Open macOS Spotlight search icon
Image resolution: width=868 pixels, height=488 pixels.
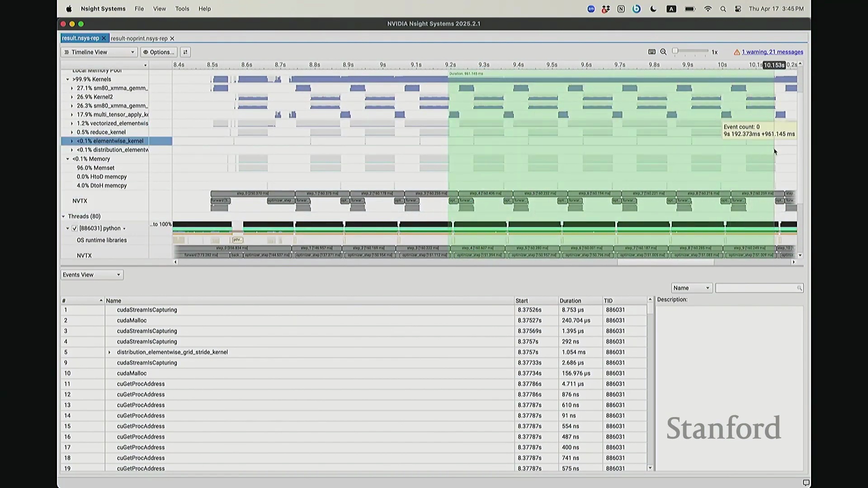pos(723,9)
